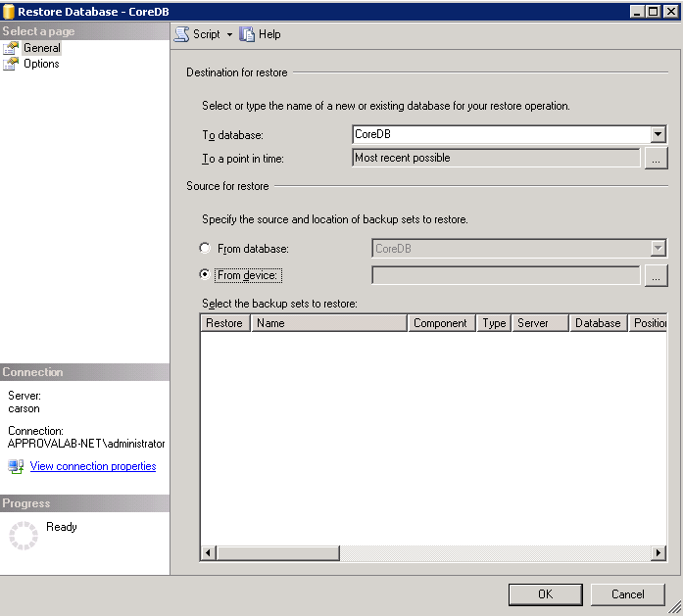Click the connection properties icon
The image size is (683, 616).
(x=16, y=466)
